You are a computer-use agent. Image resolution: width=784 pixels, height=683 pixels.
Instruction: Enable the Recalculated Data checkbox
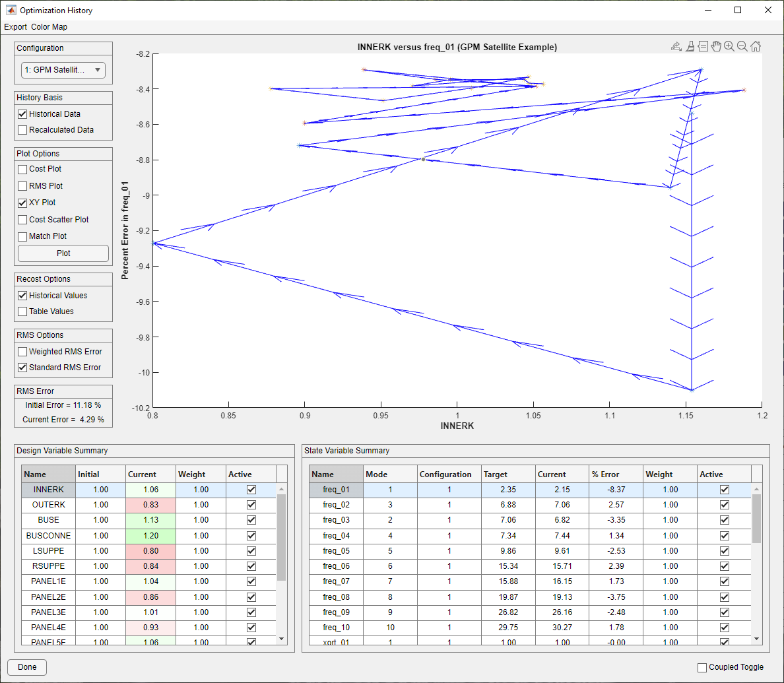[22, 130]
